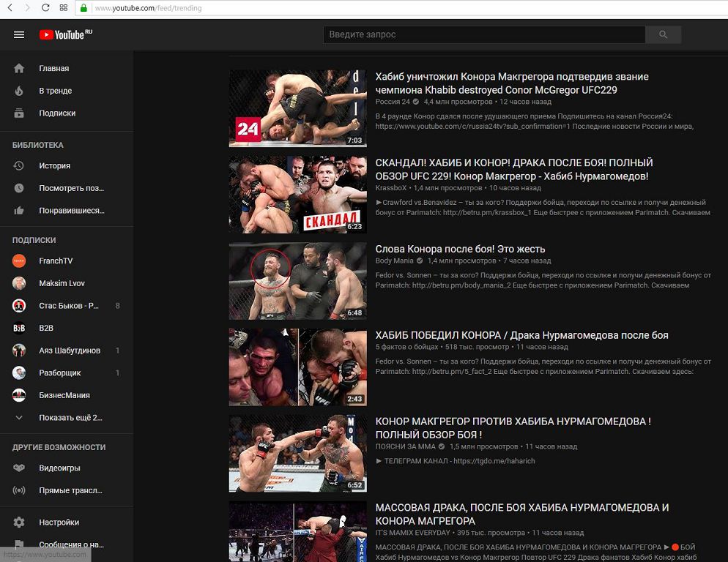Image resolution: width=728 pixels, height=562 pixels.
Task: Click the Прямые трансляции live icon
Action: (19, 490)
